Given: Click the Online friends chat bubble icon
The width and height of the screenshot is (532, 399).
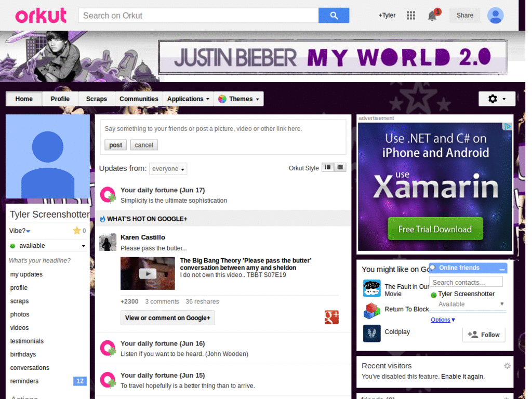Looking at the screenshot, I should pos(433,268).
